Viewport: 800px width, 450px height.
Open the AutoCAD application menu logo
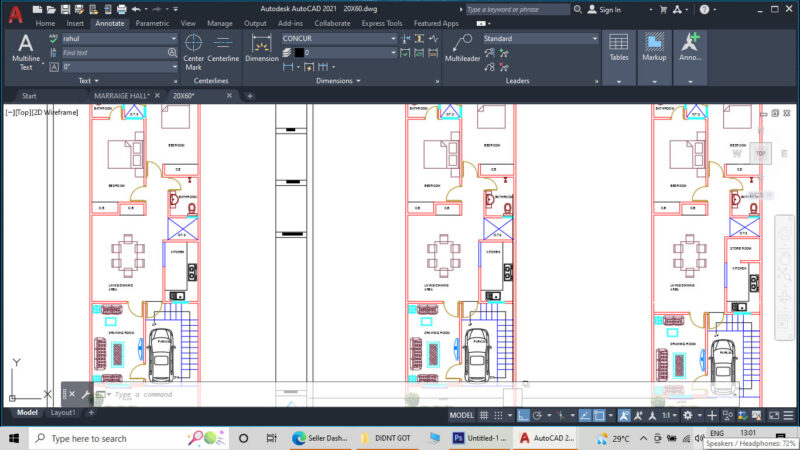tap(15, 14)
